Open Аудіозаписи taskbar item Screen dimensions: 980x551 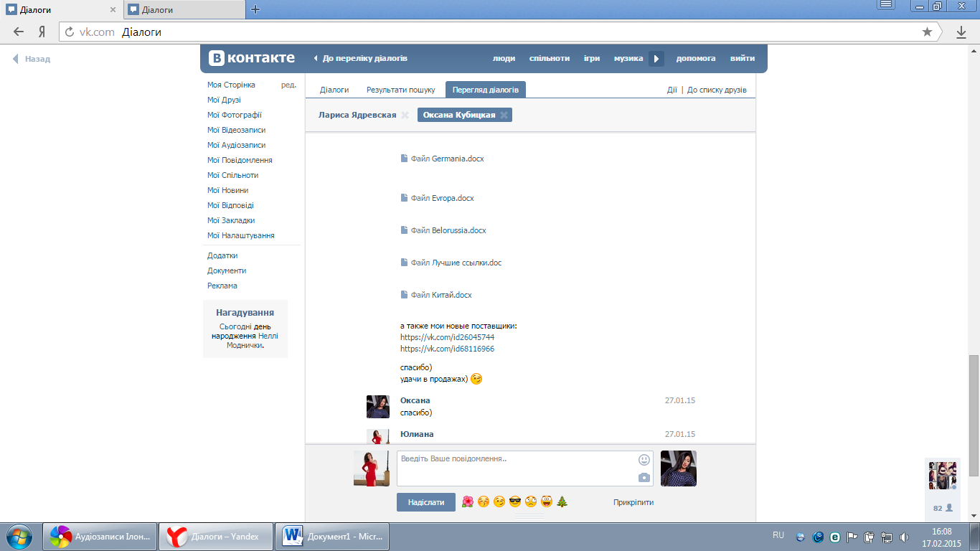(x=100, y=536)
